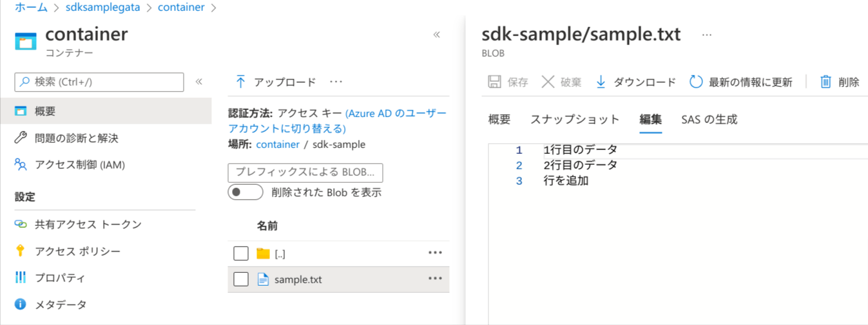Click the save floppy disk icon

pos(494,82)
